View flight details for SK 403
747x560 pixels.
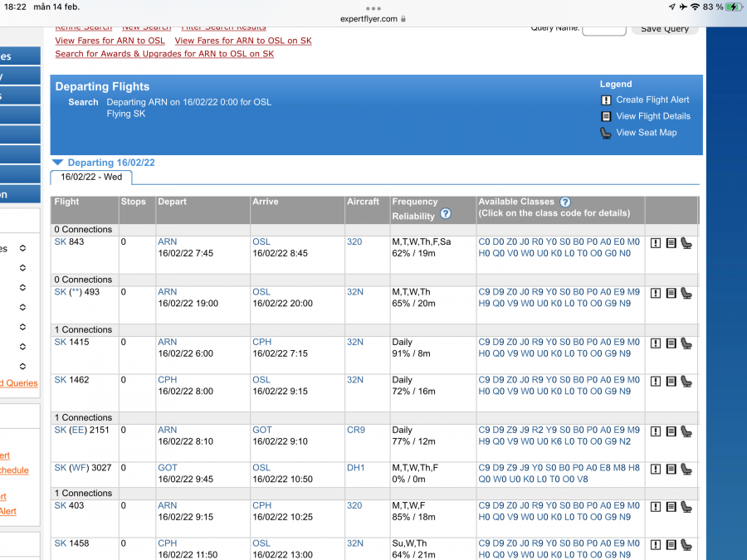671,507
